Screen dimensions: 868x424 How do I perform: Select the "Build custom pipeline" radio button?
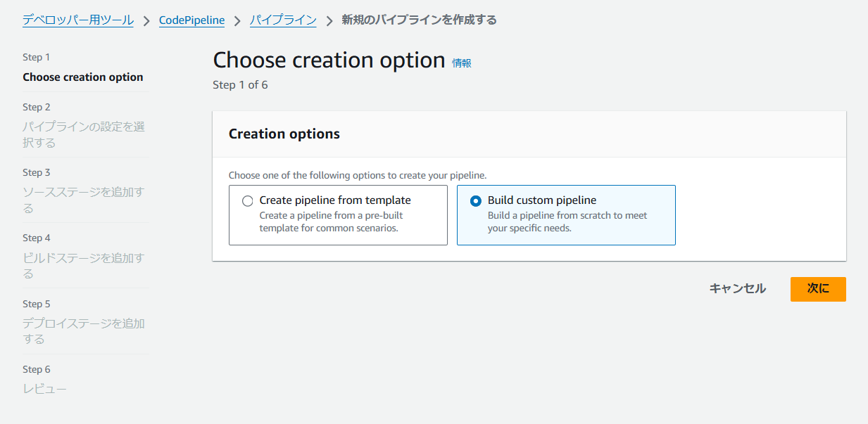click(x=476, y=200)
